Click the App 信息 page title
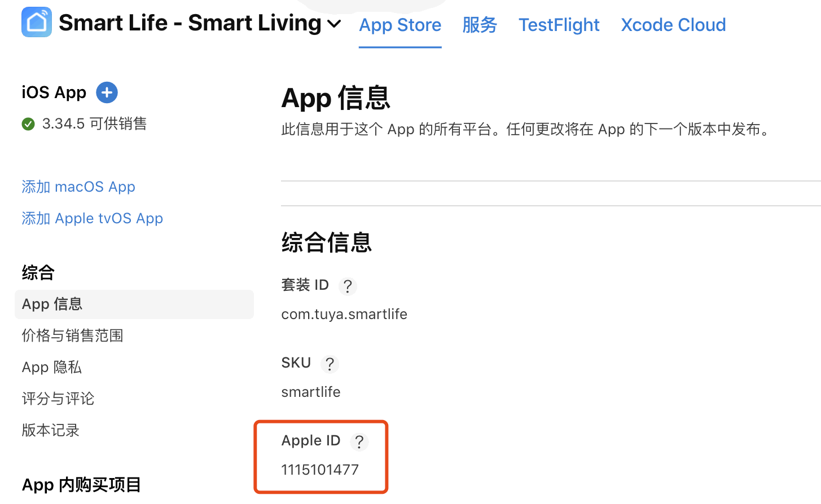 coord(336,98)
